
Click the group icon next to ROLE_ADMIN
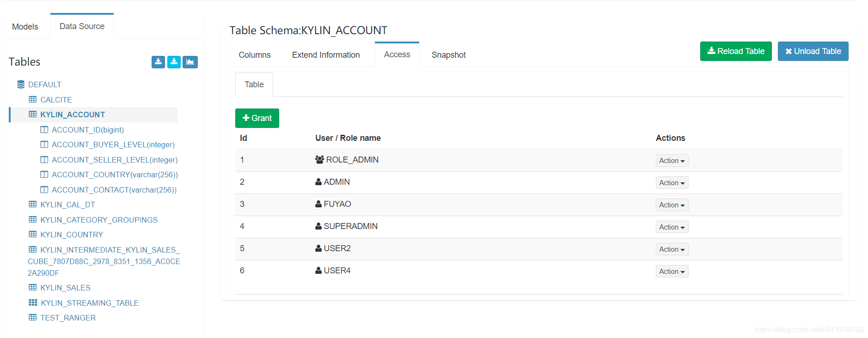click(x=319, y=159)
